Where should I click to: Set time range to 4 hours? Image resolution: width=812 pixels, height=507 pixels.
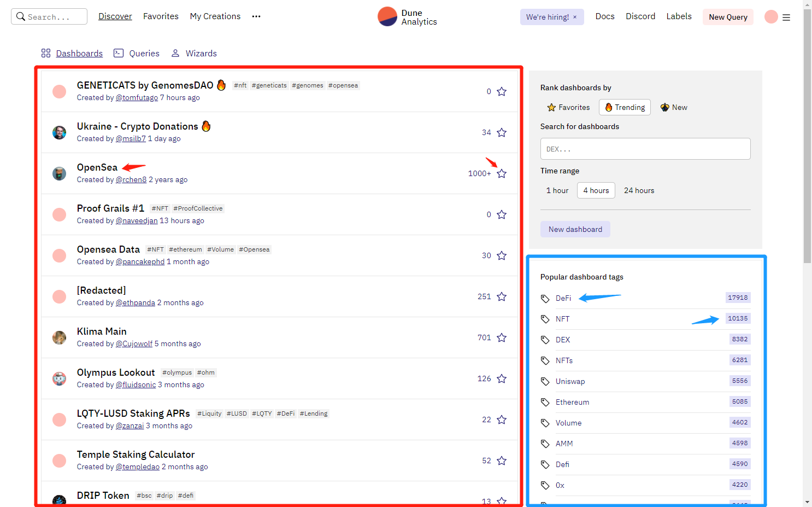click(x=596, y=190)
